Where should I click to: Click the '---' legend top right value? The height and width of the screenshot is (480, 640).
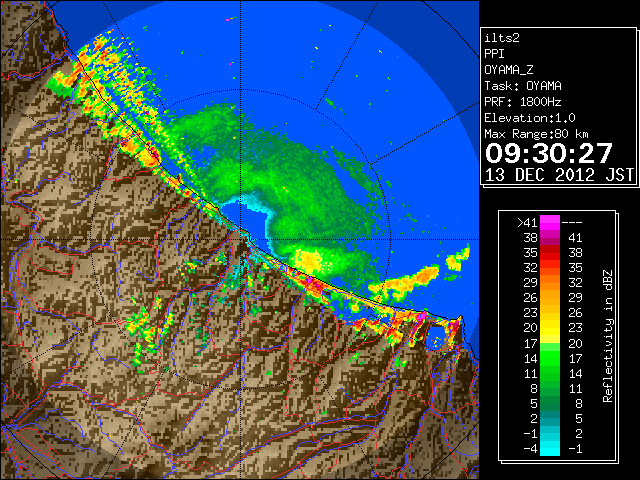572,223
